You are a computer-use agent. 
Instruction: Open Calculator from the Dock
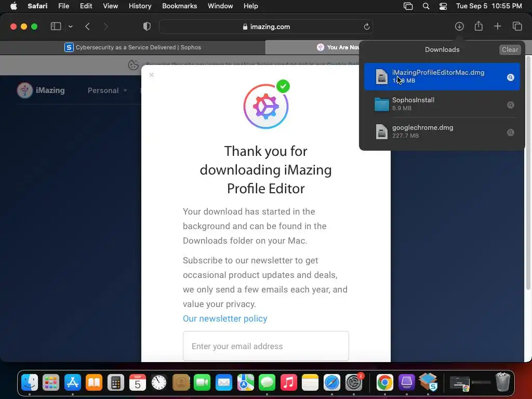click(116, 383)
